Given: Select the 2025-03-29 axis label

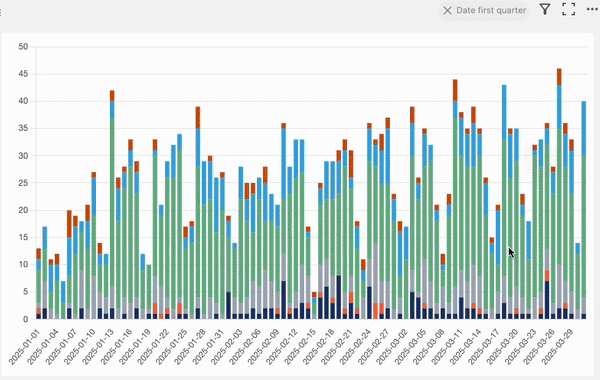Looking at the screenshot, I should (x=557, y=347).
